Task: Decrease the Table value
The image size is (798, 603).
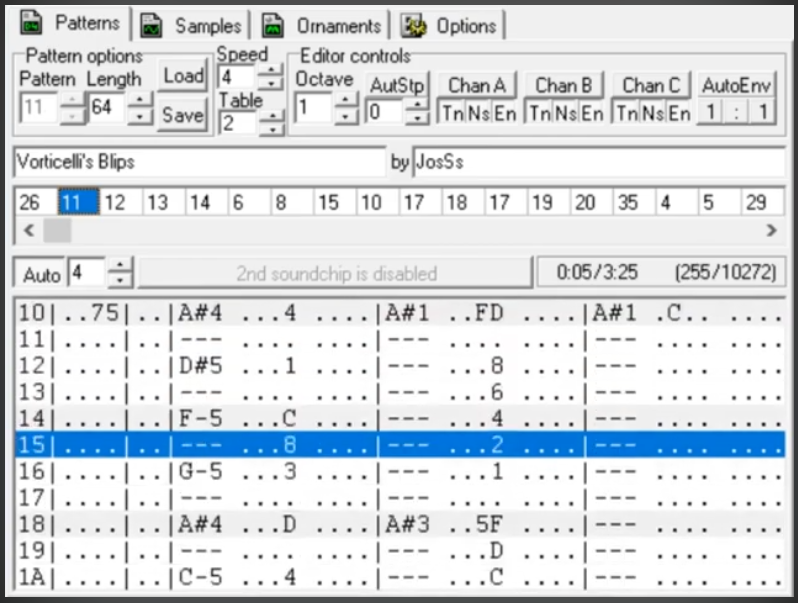Action: [x=273, y=130]
